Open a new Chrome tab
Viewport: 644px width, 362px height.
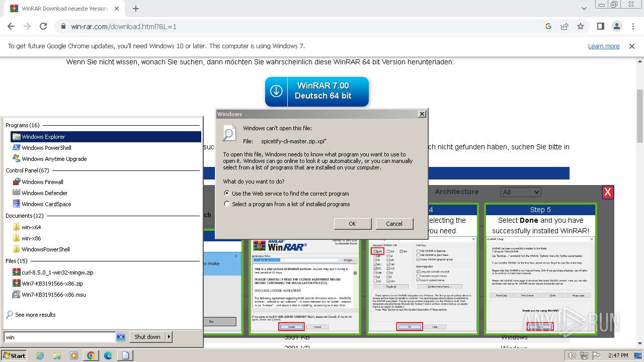[x=135, y=9]
